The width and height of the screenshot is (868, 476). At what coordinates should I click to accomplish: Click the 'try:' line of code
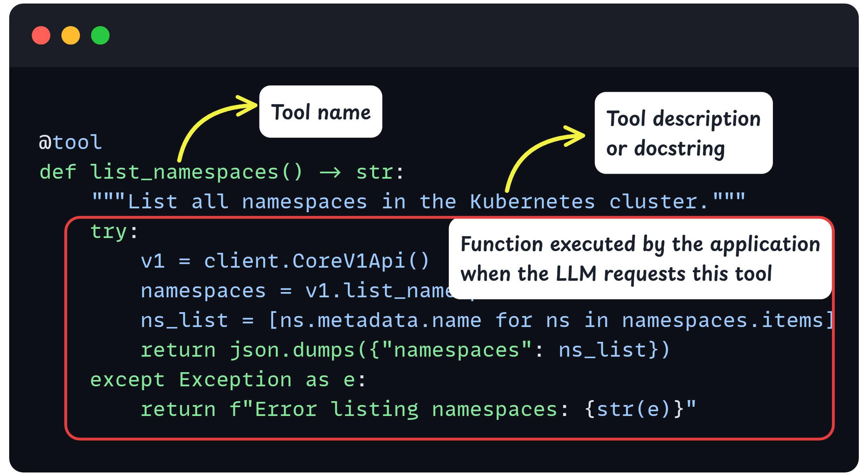tap(114, 232)
